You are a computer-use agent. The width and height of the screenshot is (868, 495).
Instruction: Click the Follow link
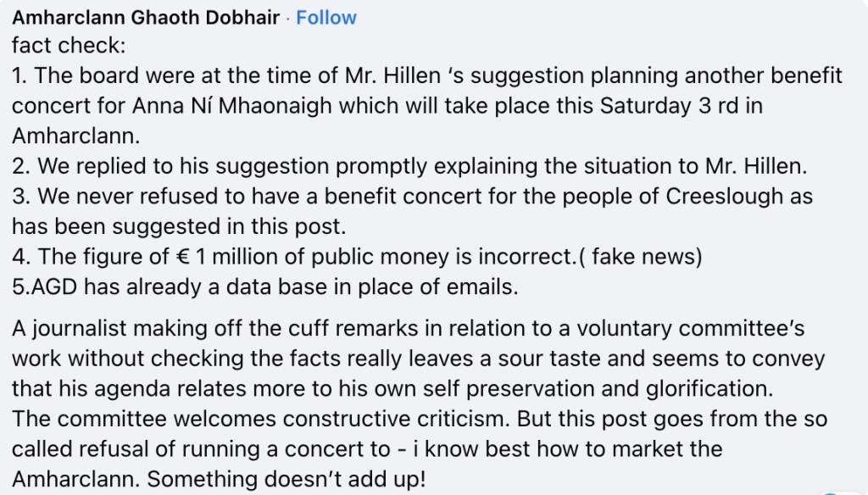(326, 18)
